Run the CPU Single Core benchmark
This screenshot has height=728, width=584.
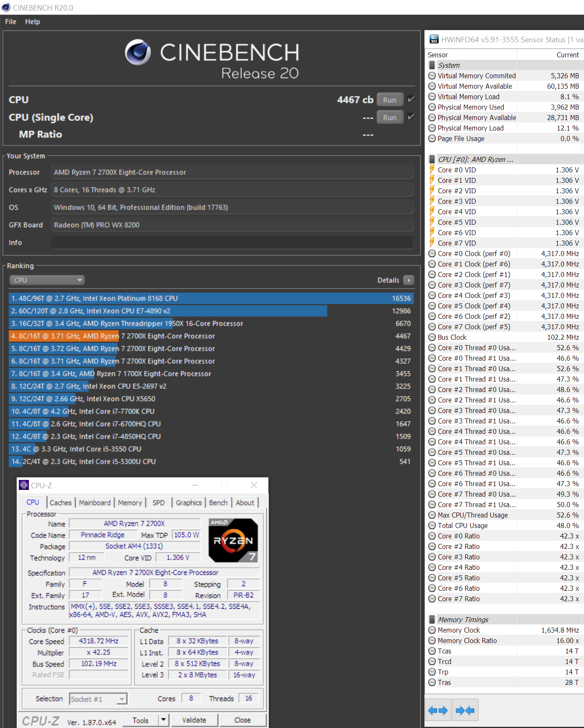pyautogui.click(x=390, y=117)
